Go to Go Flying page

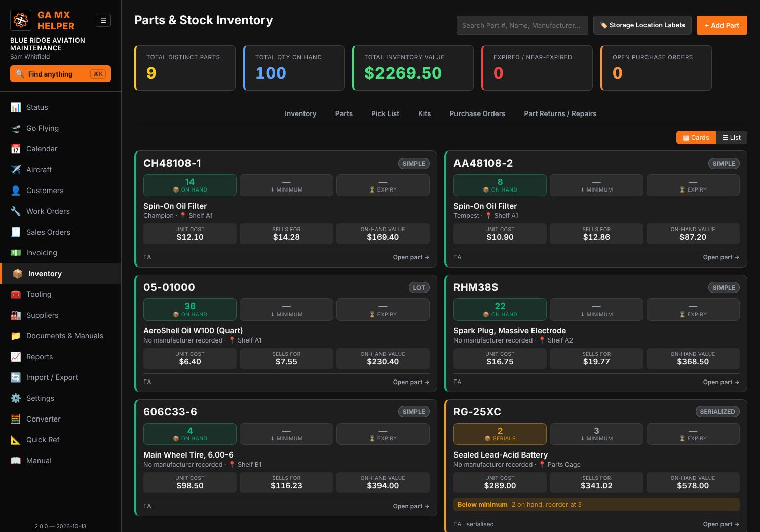coord(61,128)
